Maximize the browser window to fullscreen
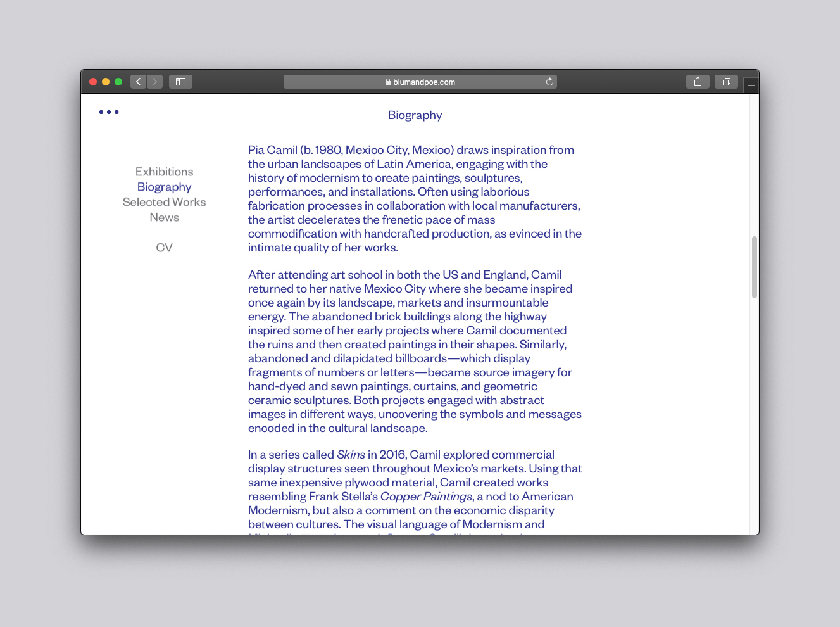The height and width of the screenshot is (627, 840). pyautogui.click(x=118, y=82)
